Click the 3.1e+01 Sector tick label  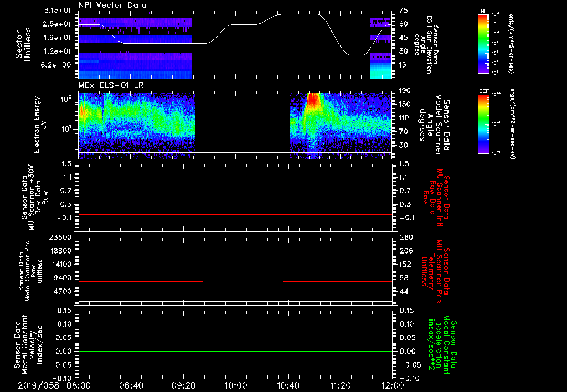pyautogui.click(x=56, y=11)
